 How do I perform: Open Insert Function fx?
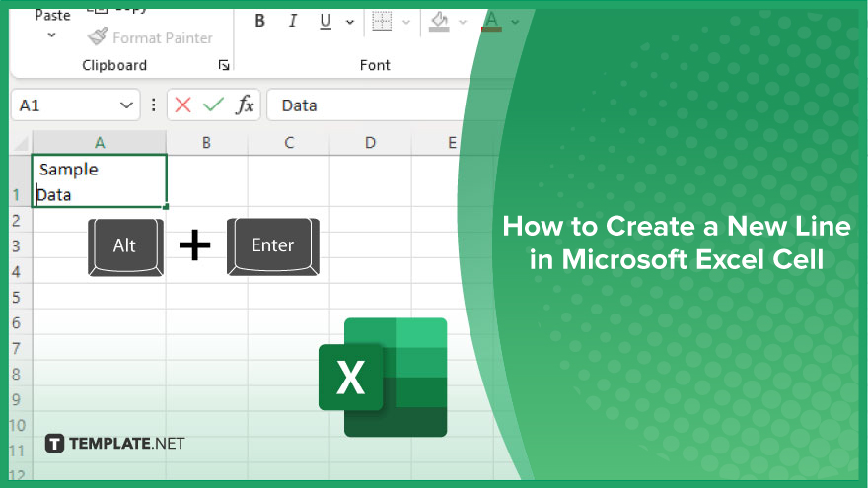(245, 105)
